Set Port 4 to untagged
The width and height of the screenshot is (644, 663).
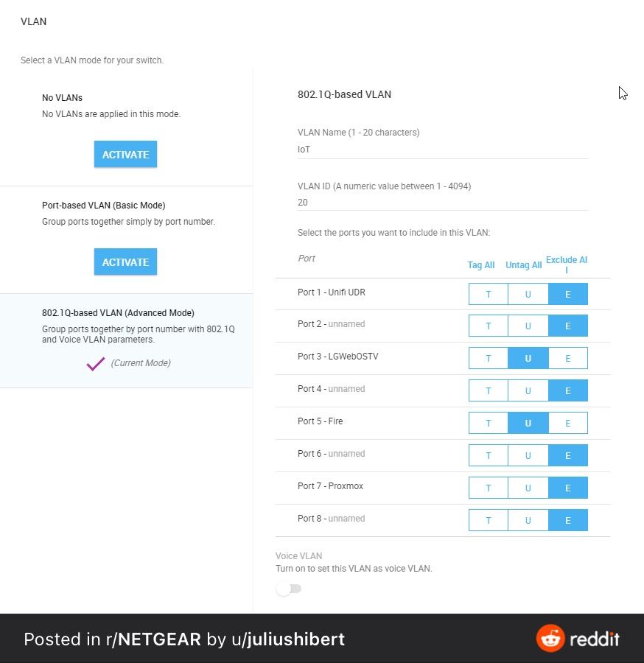[x=528, y=390]
